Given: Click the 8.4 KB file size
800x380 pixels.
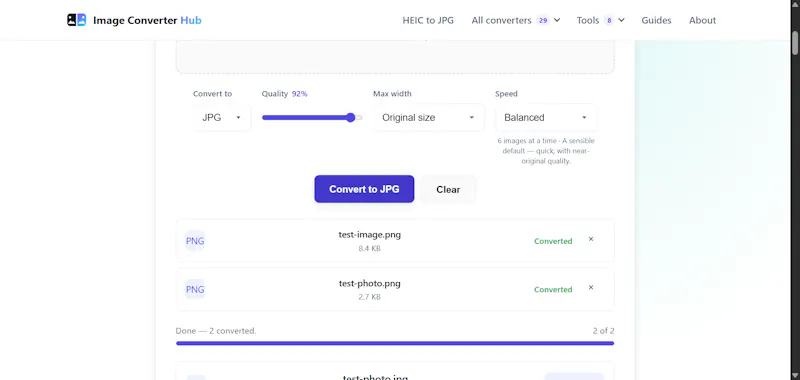Looking at the screenshot, I should coord(369,248).
